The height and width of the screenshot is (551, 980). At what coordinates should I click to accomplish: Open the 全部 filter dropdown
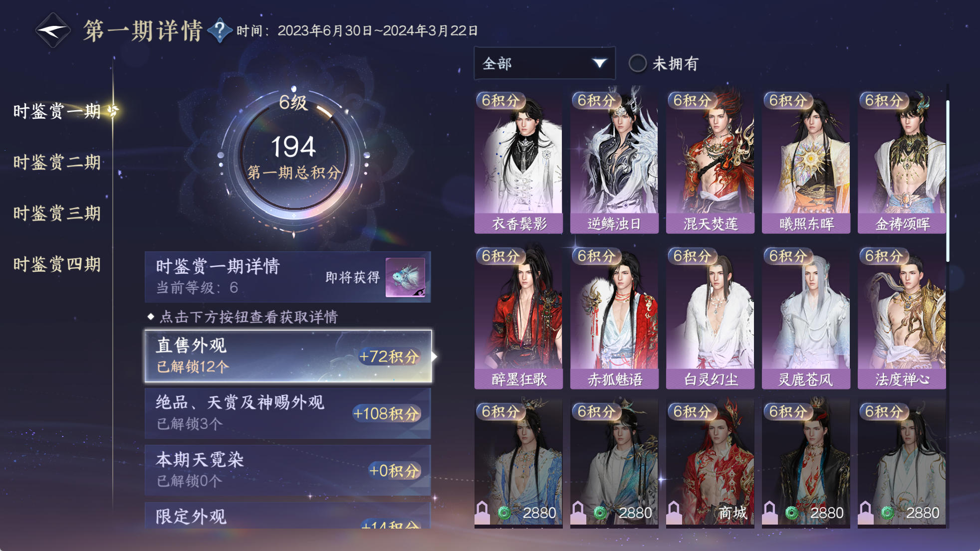pyautogui.click(x=544, y=63)
